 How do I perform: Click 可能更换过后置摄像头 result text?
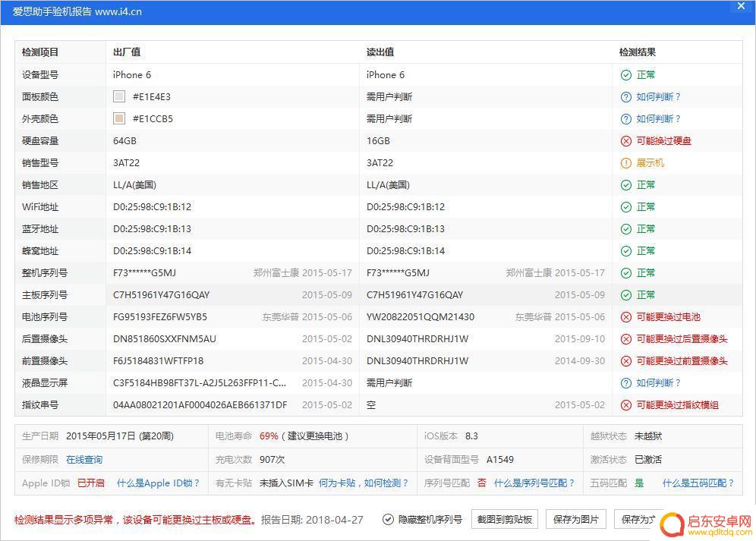[682, 339]
